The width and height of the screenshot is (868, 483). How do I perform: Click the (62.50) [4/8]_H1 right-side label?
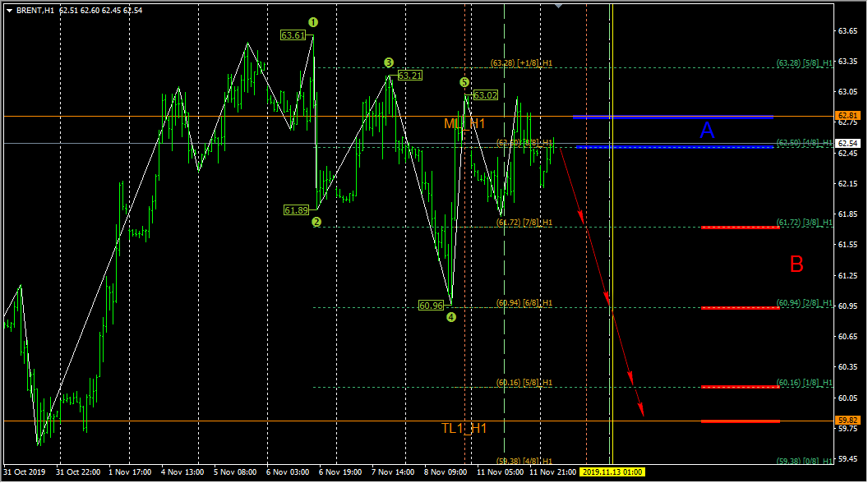pyautogui.click(x=805, y=143)
